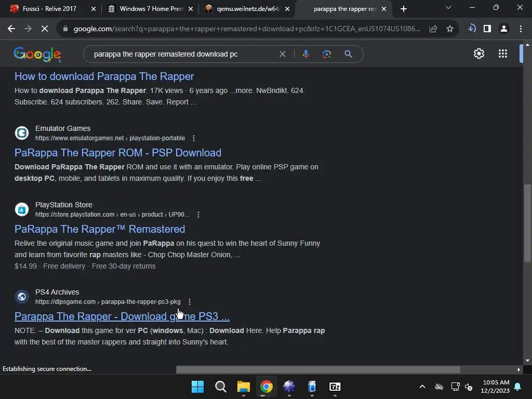Click the vertical page scrollbar thumb
The height and width of the screenshot is (399, 532).
pyautogui.click(x=527, y=223)
